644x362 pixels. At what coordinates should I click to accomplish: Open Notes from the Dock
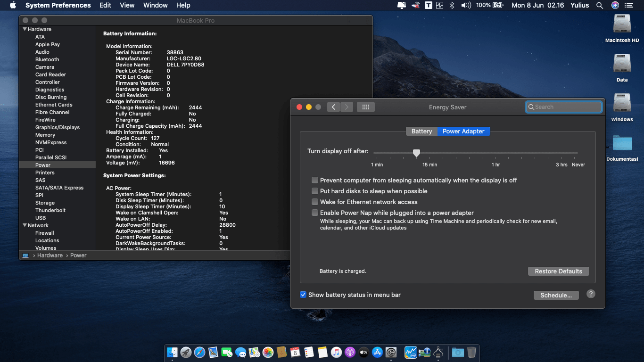(322, 352)
